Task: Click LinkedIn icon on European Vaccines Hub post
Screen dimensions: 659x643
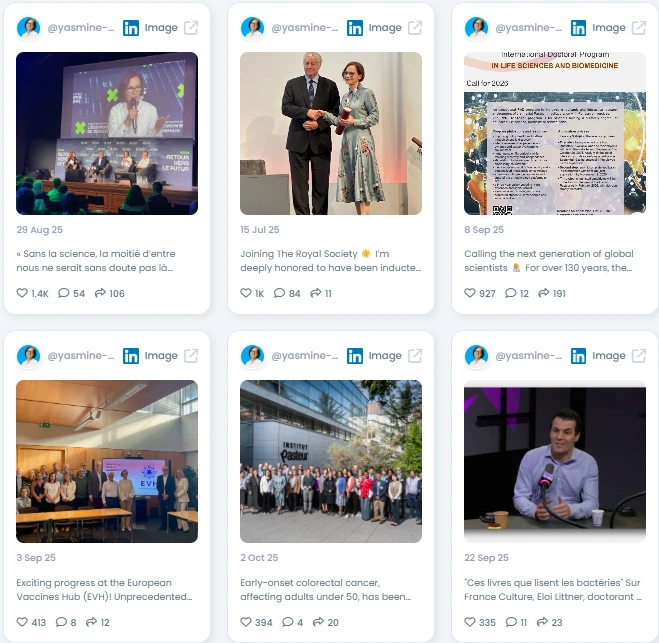Action: coord(131,356)
